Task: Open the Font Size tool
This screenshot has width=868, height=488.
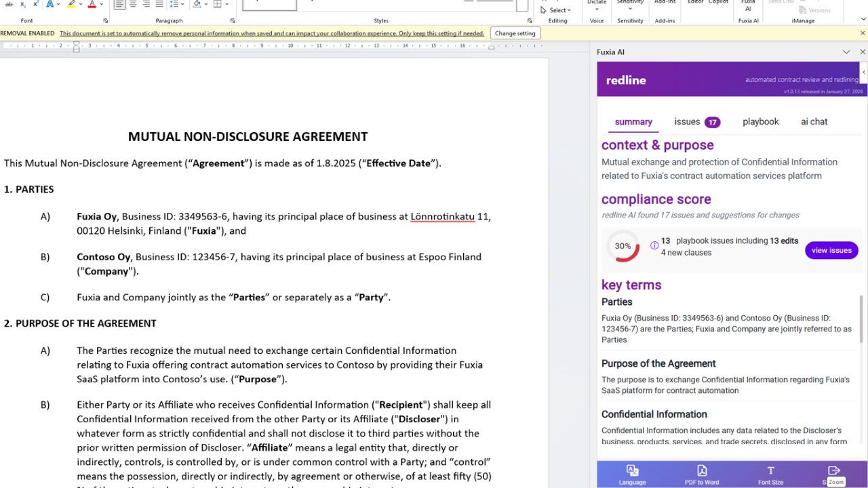Action: (770, 474)
